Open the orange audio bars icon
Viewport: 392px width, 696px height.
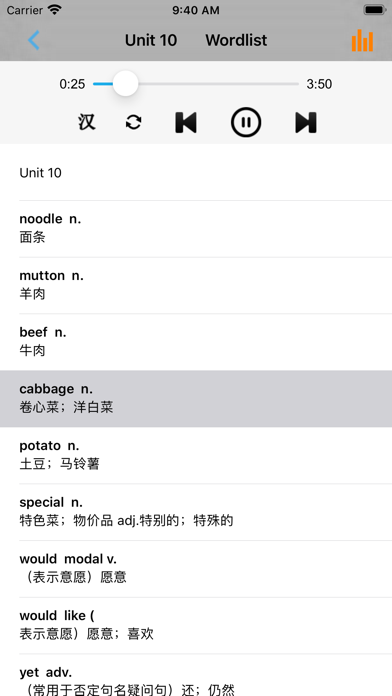coord(362,40)
